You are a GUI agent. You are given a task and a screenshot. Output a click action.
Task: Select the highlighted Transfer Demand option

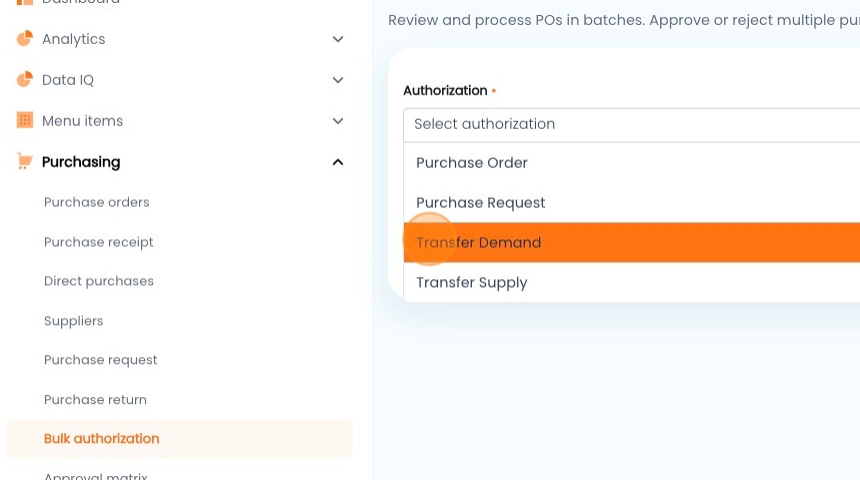631,242
